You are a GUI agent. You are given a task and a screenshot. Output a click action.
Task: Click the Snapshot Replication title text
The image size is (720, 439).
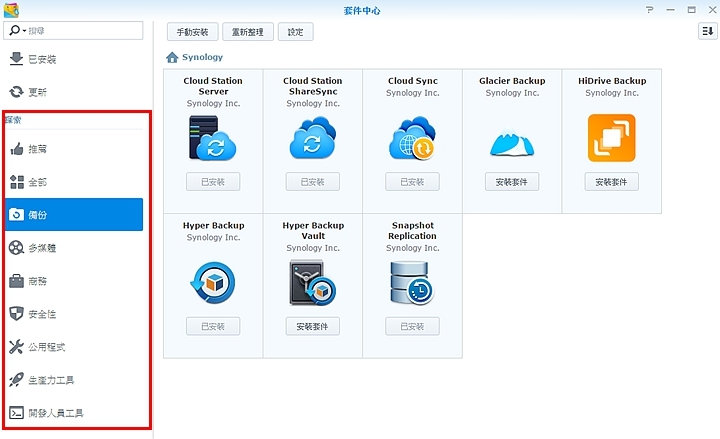tap(412, 231)
